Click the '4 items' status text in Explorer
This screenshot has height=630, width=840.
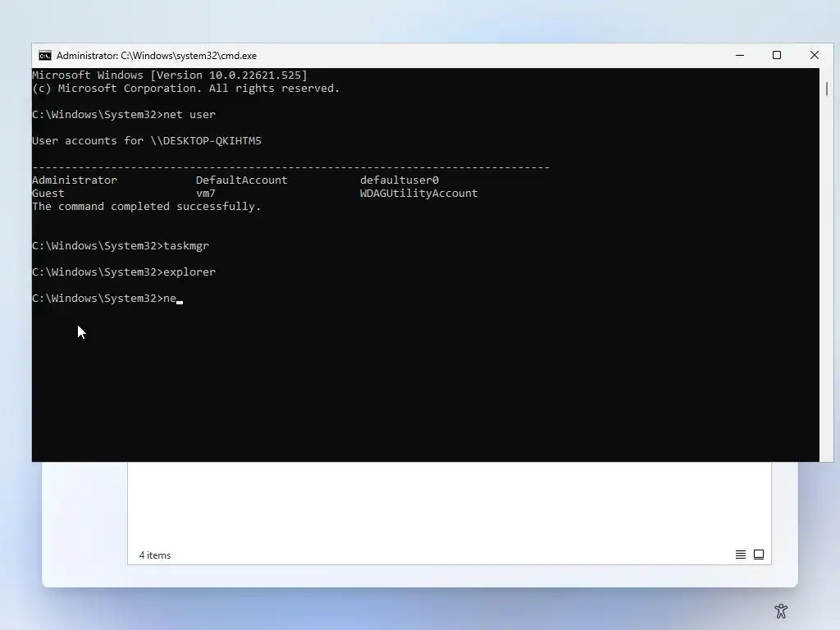155,555
